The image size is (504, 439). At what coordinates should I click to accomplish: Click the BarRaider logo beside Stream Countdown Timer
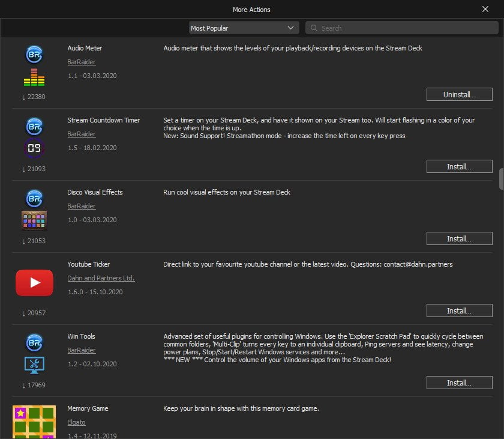(x=34, y=127)
